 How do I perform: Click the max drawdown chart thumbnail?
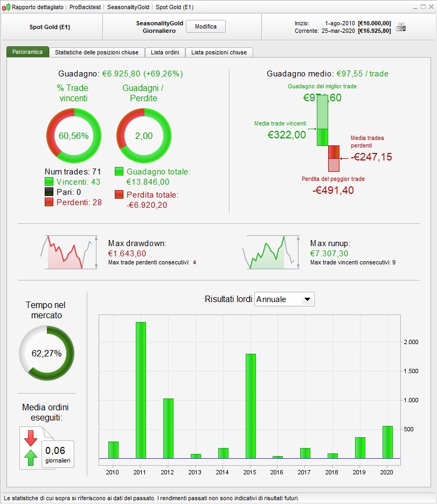69,253
